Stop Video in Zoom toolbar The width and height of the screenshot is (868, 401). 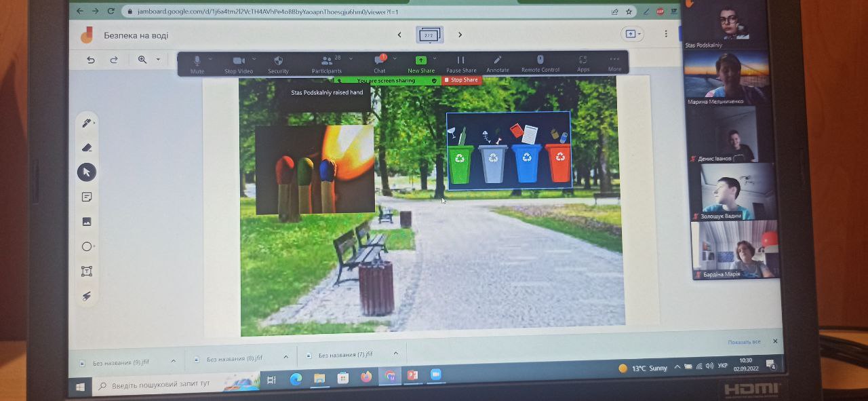pyautogui.click(x=239, y=62)
